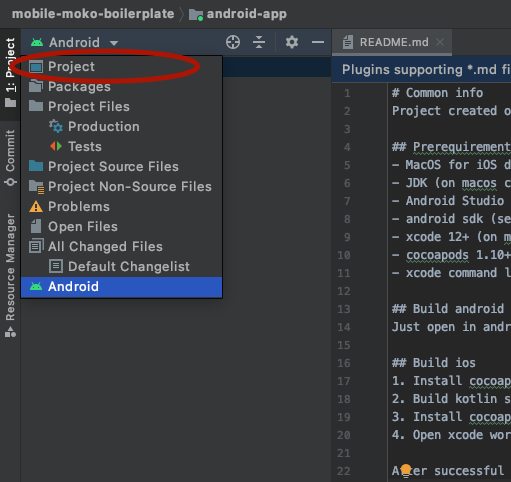The width and height of the screenshot is (511, 482).
Task: Click the yellow lightbulb intention icon
Action: tap(406, 470)
